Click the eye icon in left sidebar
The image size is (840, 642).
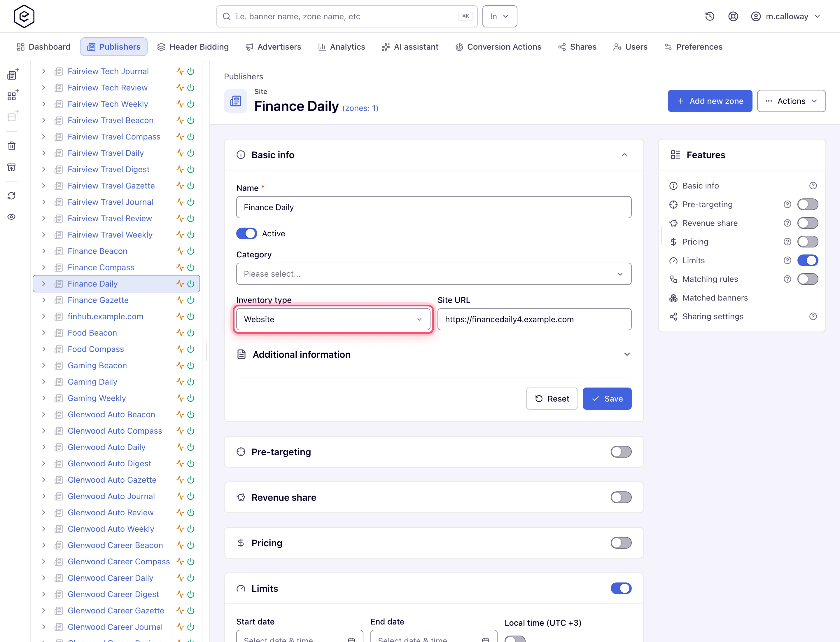coord(12,217)
